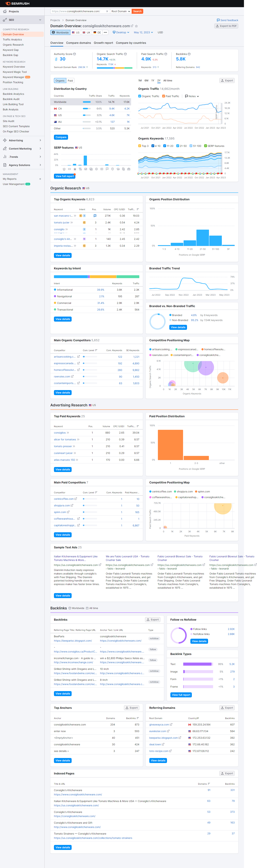This screenshot has height=868, width=257.
Task: Click the Content Marketing pencil icon
Action: [5, 149]
